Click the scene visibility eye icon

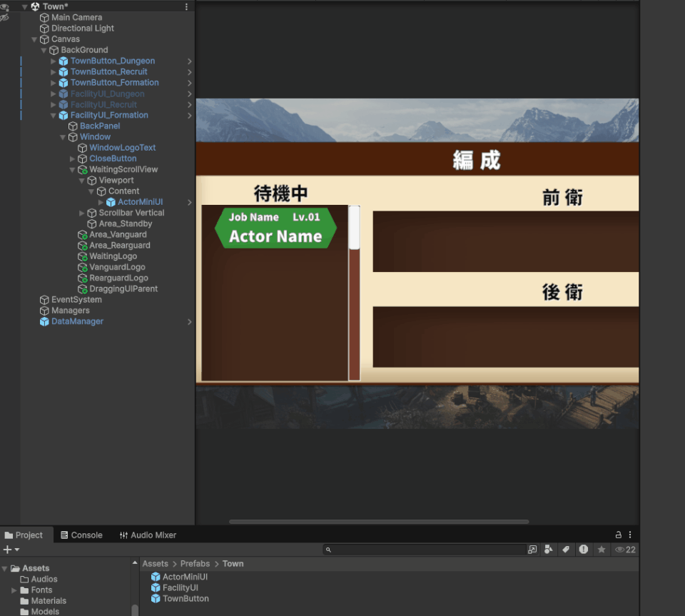[x=4, y=7]
